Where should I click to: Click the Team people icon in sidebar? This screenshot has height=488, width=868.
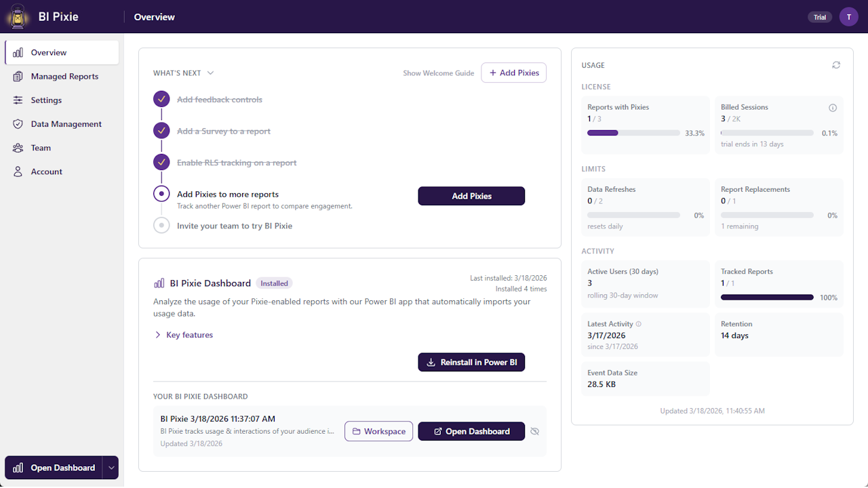coord(18,148)
